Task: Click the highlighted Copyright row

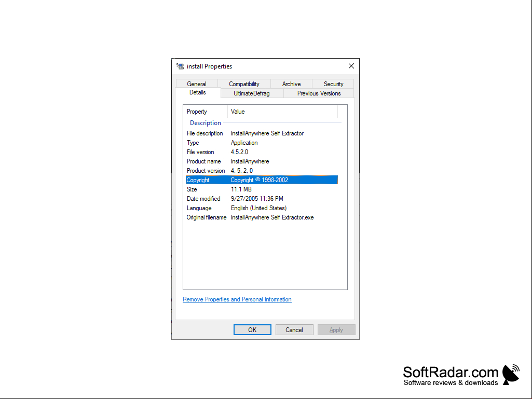Action: coord(262,180)
